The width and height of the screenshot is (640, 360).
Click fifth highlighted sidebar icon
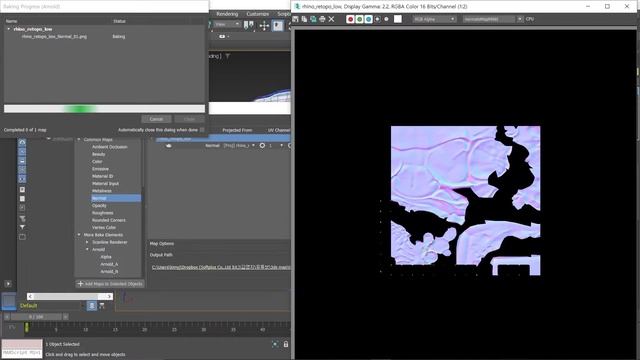point(22,179)
